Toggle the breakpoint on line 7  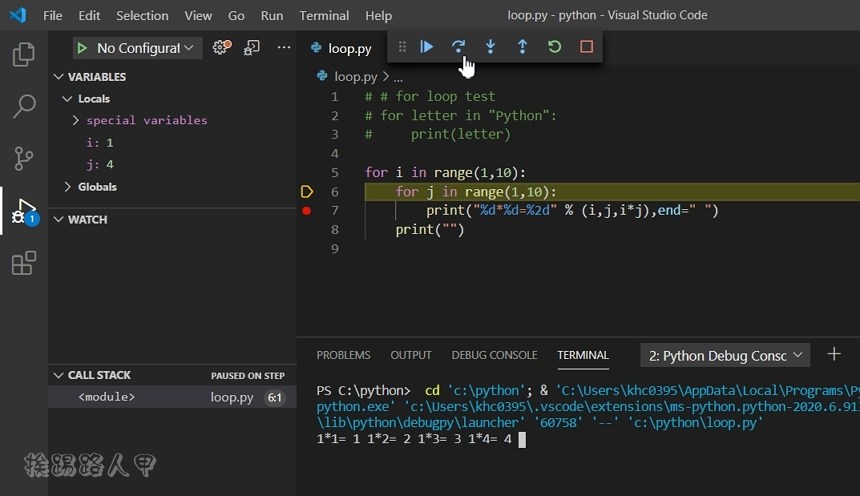[307, 211]
